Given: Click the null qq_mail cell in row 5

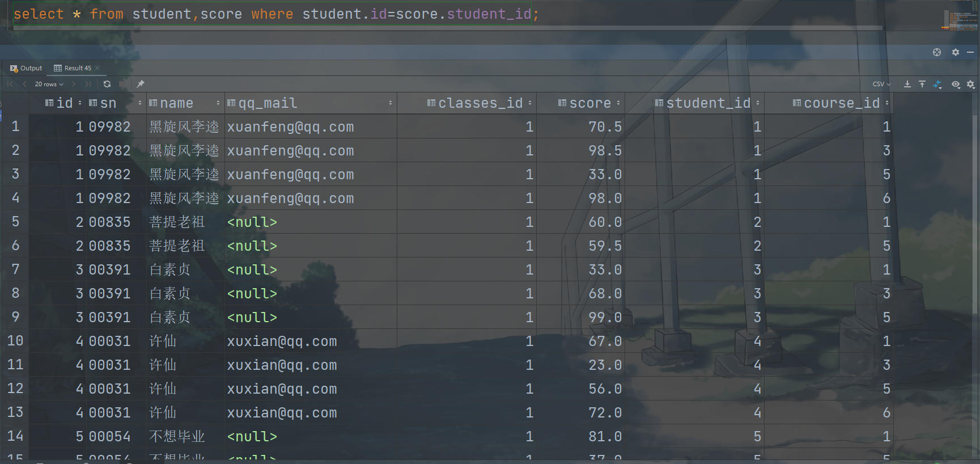Looking at the screenshot, I should tap(311, 222).
